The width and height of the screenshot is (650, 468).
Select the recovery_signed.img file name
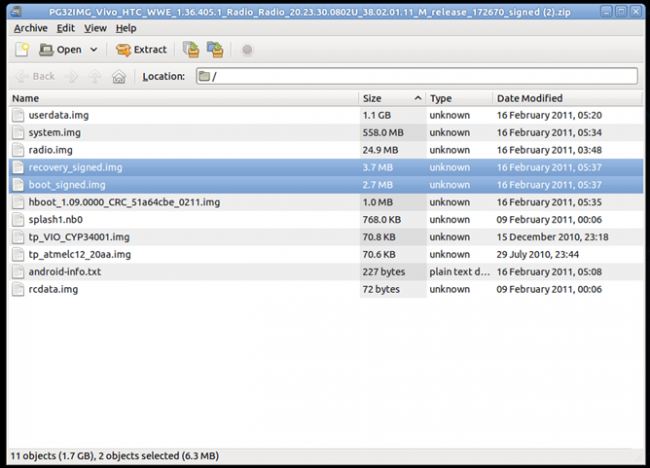tap(75, 167)
